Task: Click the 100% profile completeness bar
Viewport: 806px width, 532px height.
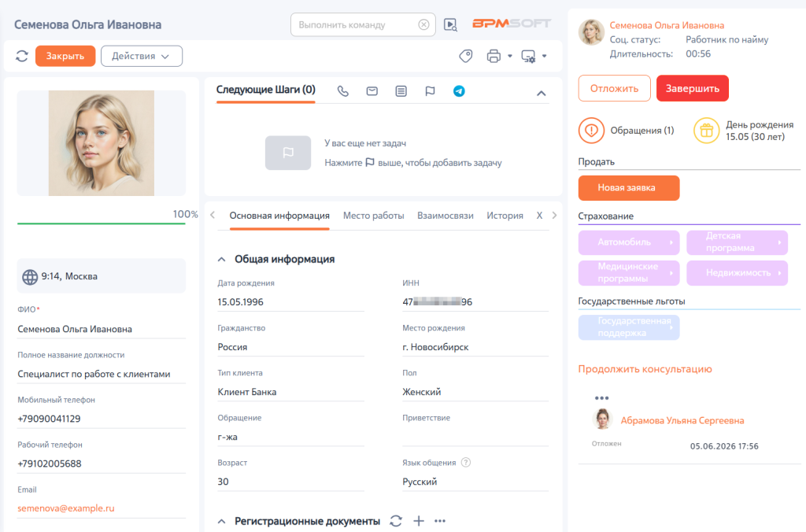Action: click(x=102, y=224)
